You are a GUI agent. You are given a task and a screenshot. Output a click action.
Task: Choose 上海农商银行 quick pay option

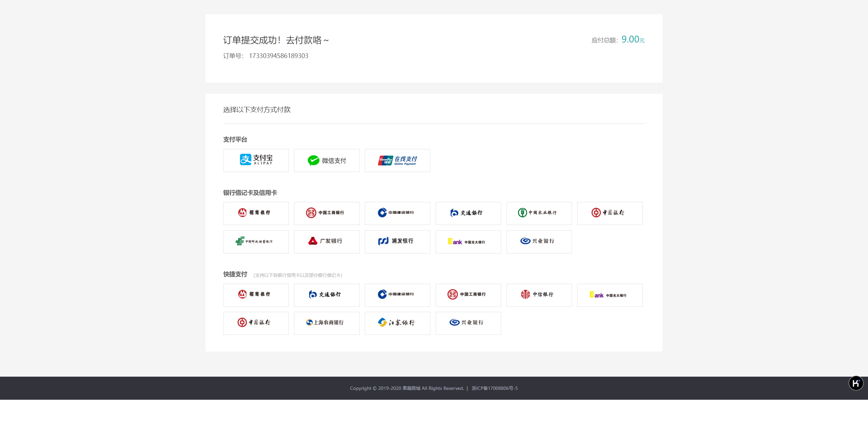tap(327, 323)
